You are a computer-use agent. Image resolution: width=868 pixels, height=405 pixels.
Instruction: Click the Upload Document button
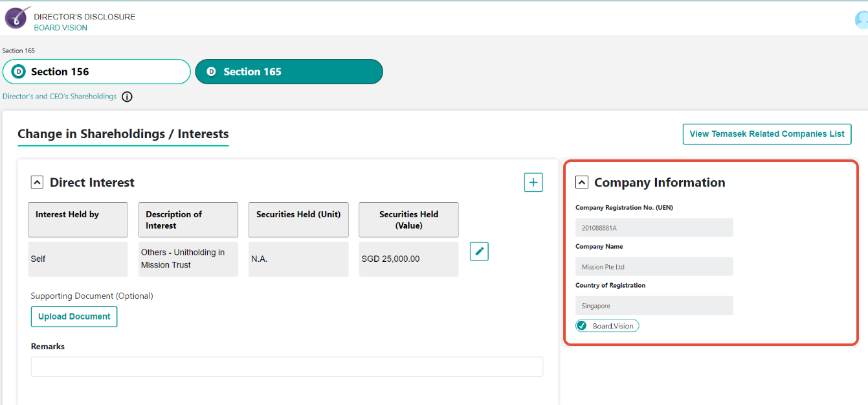[74, 317]
